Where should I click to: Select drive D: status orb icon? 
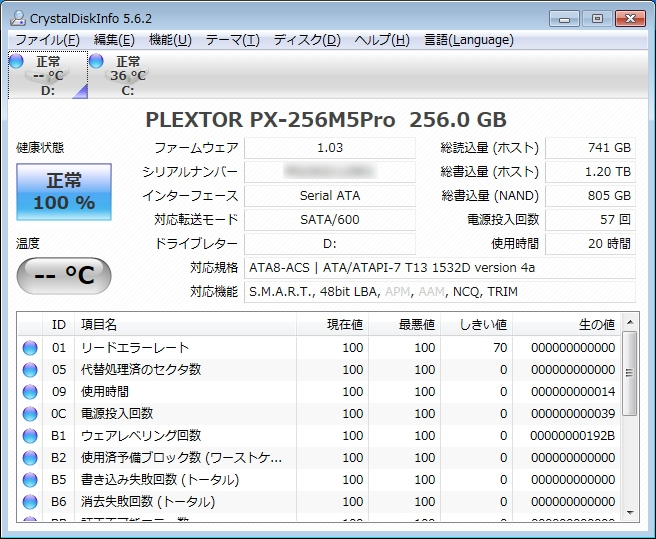[16, 62]
